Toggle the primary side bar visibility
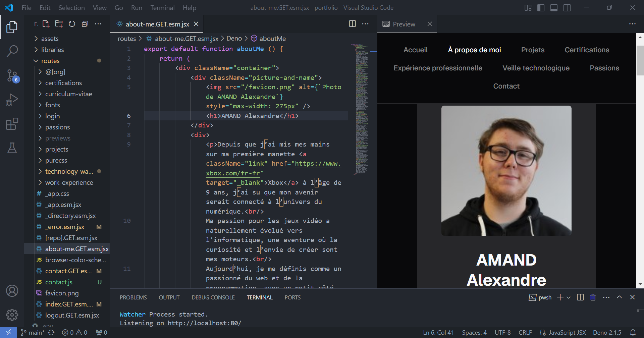This screenshot has height=338, width=644. pos(541,8)
